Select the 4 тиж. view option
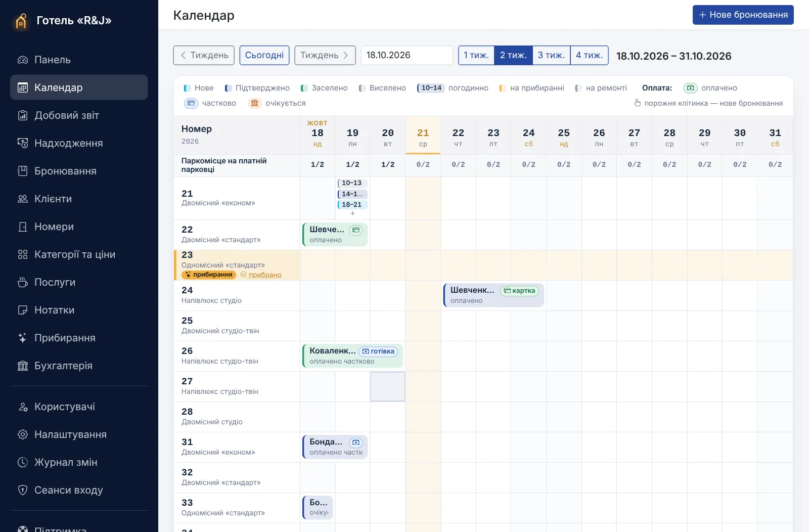 (x=589, y=55)
